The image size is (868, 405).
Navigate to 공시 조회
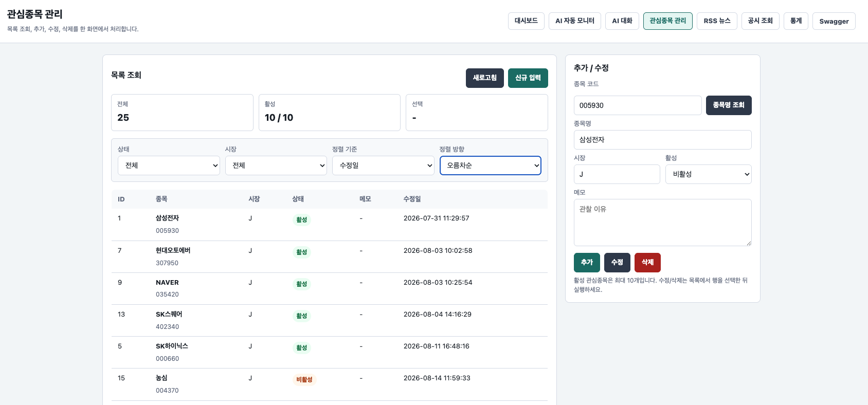coord(761,21)
